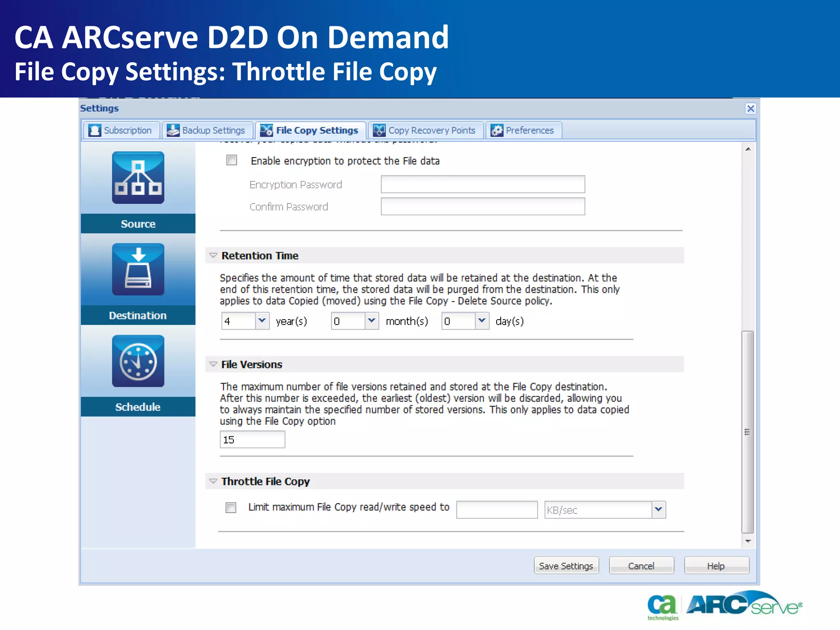Click the scrollbar down arrow
This screenshot has height=630, width=840.
(748, 541)
